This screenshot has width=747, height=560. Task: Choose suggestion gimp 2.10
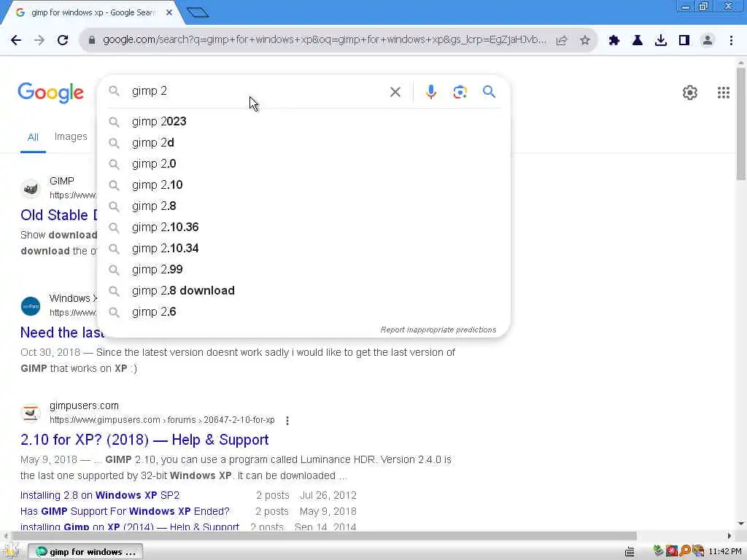[303, 184]
